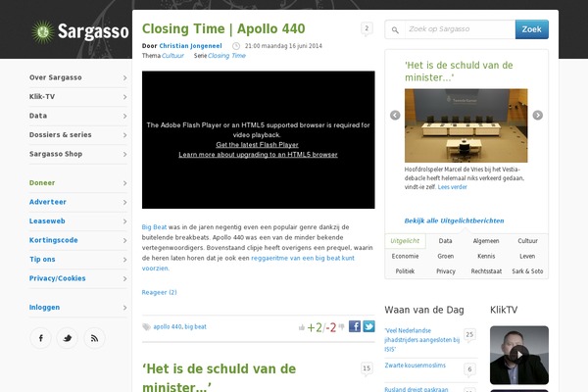This screenshot has width=588, height=392.
Task: Go to previous featured slide arrow
Action: pos(395,116)
